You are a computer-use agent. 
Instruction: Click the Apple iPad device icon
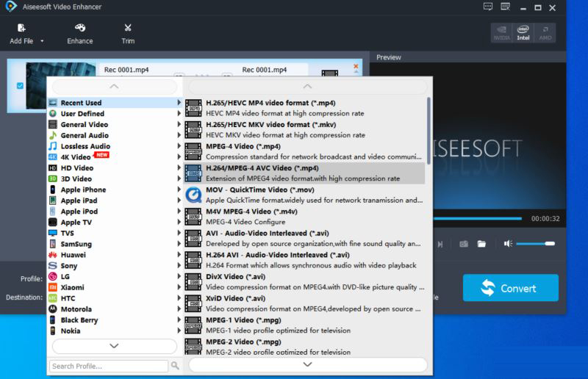[x=53, y=201]
